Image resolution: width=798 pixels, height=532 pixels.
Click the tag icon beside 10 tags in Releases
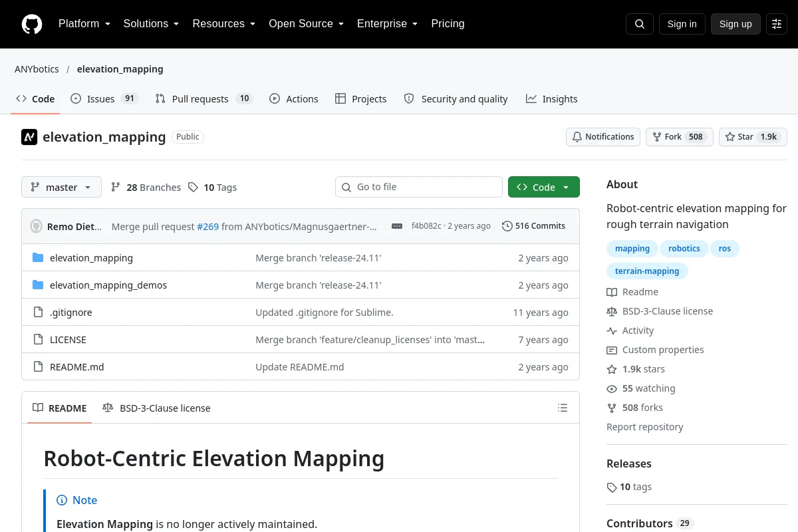[612, 487]
